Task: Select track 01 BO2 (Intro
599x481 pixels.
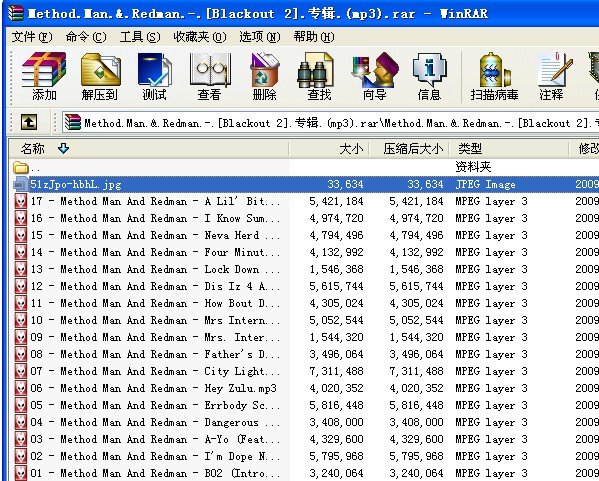Action: click(x=304, y=473)
